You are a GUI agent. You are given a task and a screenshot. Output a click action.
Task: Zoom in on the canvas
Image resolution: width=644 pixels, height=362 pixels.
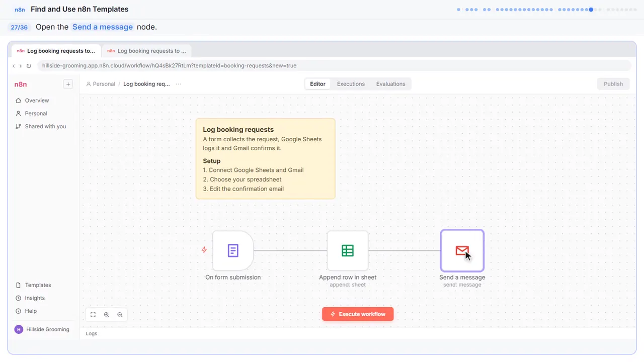pos(107,315)
